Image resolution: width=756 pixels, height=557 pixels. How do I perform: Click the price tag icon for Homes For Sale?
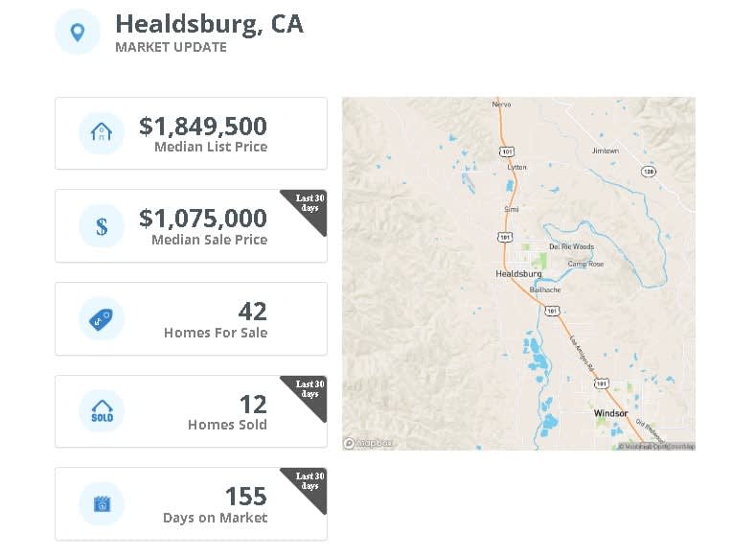[x=102, y=319]
